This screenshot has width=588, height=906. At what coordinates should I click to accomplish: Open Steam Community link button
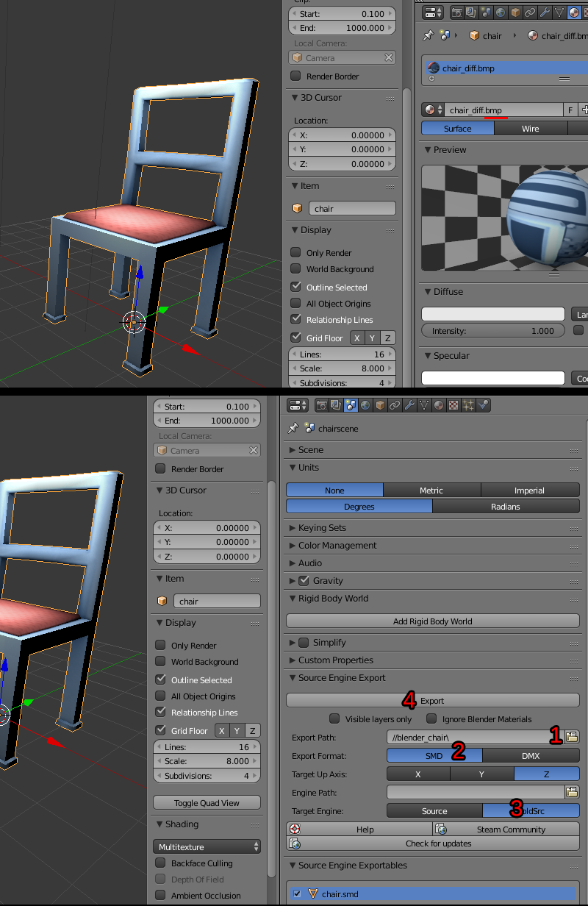coord(506,829)
